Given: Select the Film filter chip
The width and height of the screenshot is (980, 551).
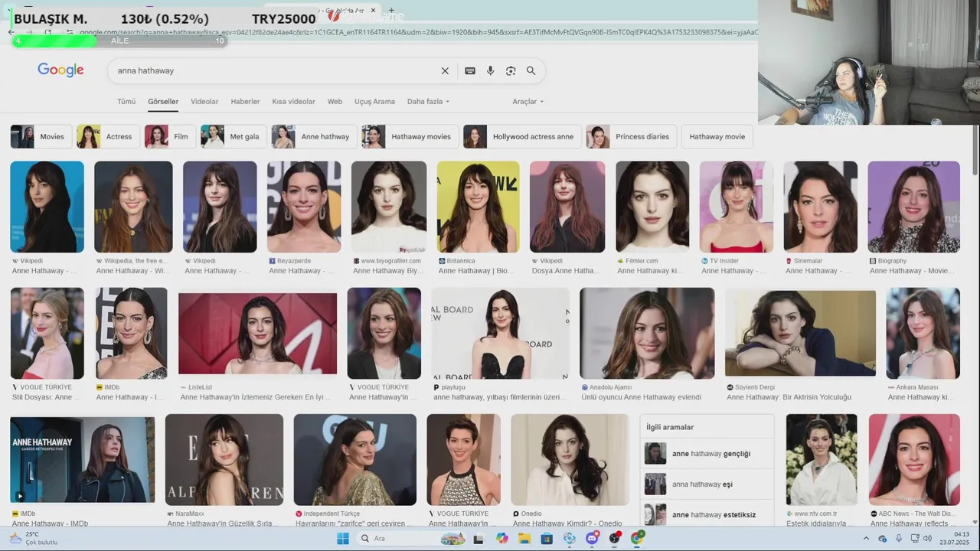Looking at the screenshot, I should 170,136.
